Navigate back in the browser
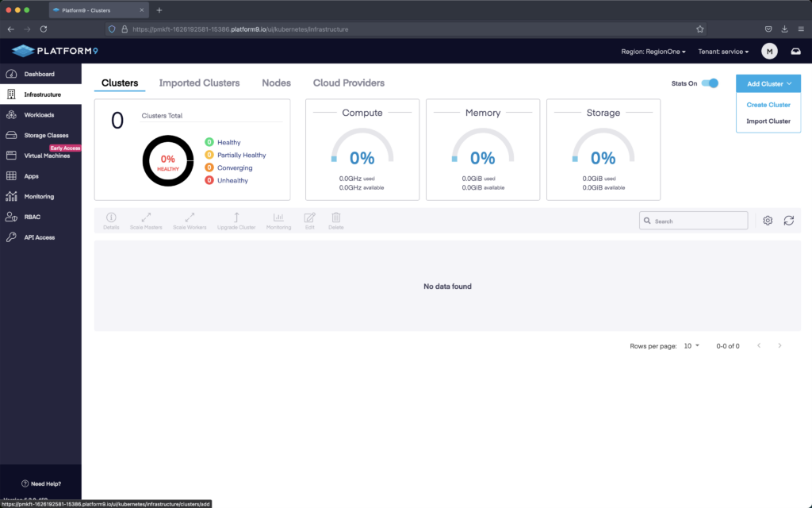 tap(11, 29)
